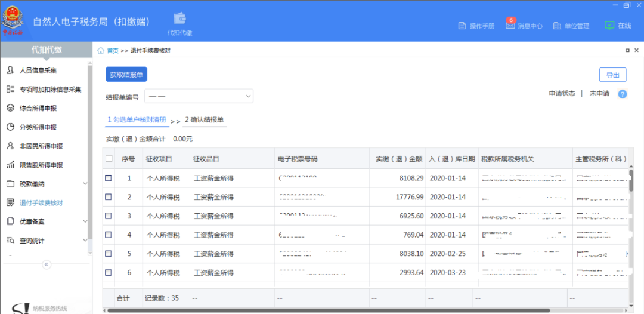The width and height of the screenshot is (644, 314).
Task: Click the 获取结报单 button
Action: 126,75
